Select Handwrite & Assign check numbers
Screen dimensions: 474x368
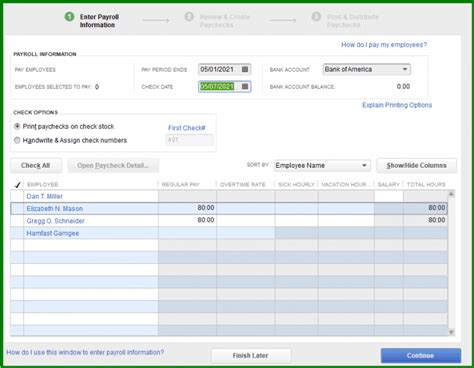click(x=17, y=140)
